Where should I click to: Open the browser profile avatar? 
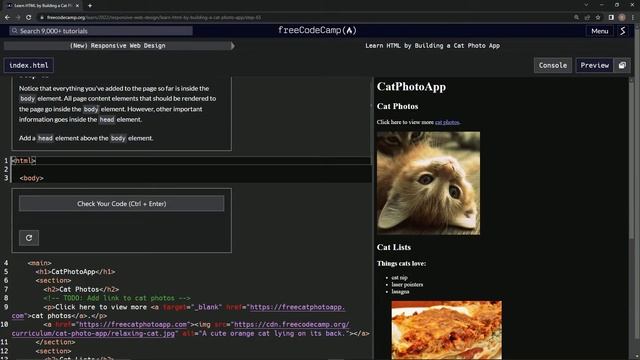coord(622,18)
